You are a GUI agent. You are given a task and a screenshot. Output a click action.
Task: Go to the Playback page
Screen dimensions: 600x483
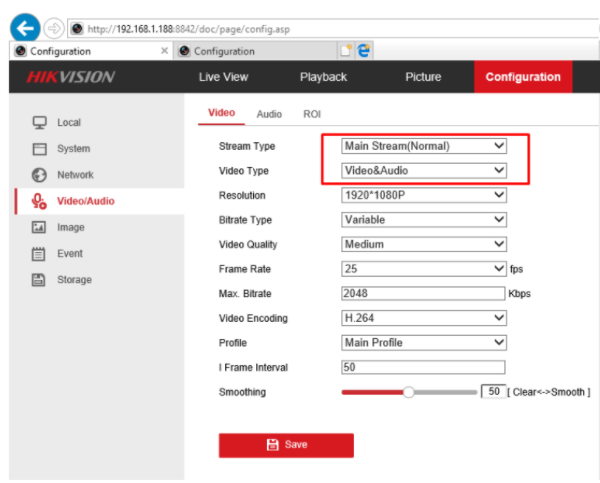323,77
